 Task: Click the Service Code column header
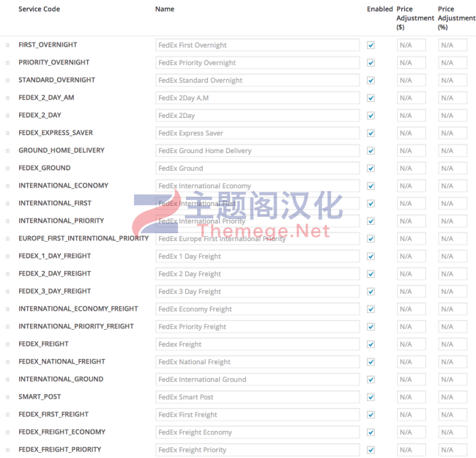click(39, 9)
